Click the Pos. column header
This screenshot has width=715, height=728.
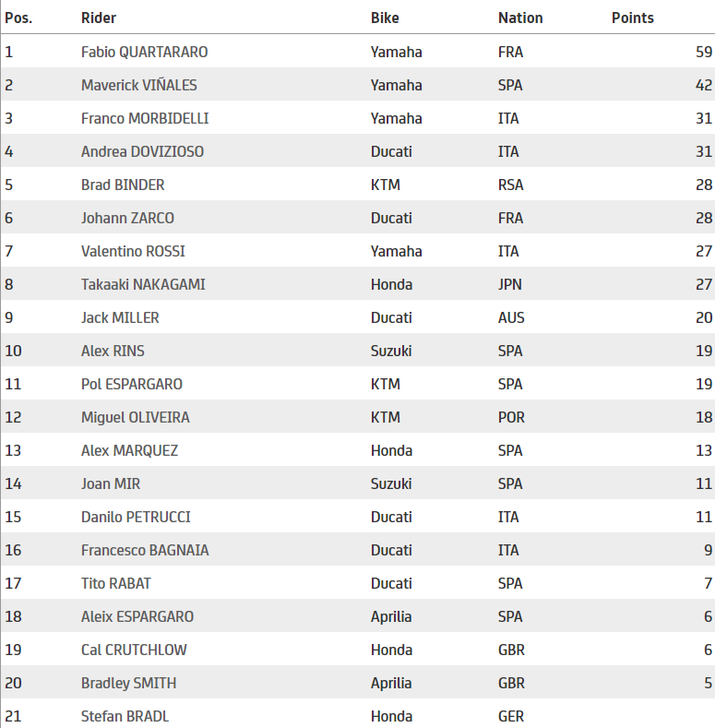[18, 18]
